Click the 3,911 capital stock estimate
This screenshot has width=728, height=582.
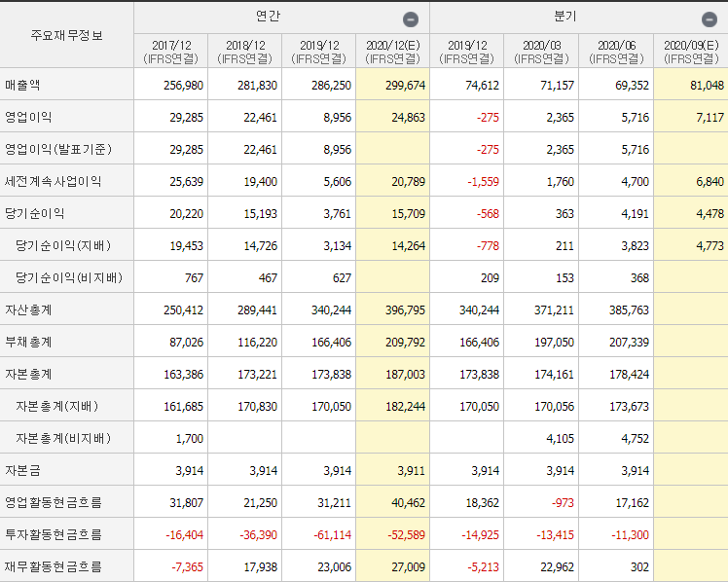pyautogui.click(x=411, y=471)
